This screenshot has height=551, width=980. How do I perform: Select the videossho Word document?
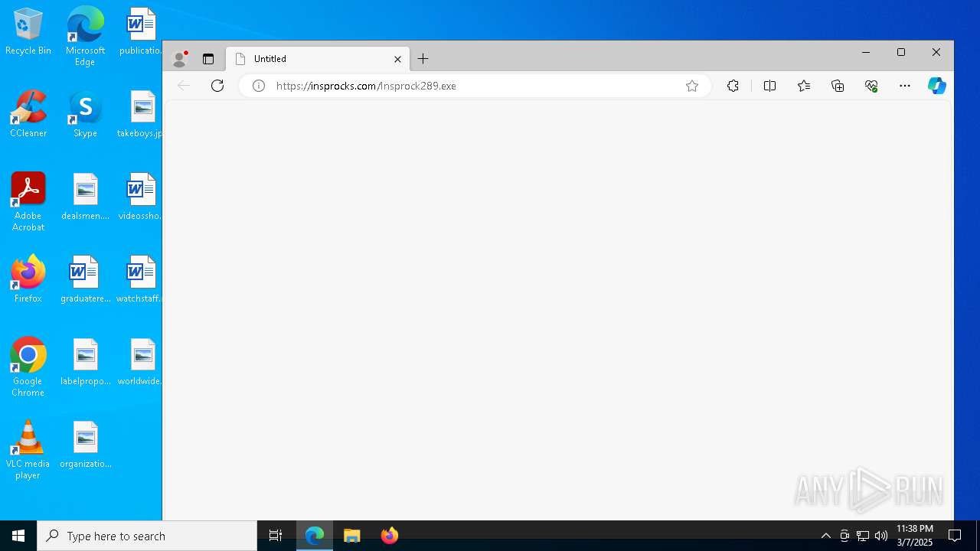pyautogui.click(x=139, y=197)
